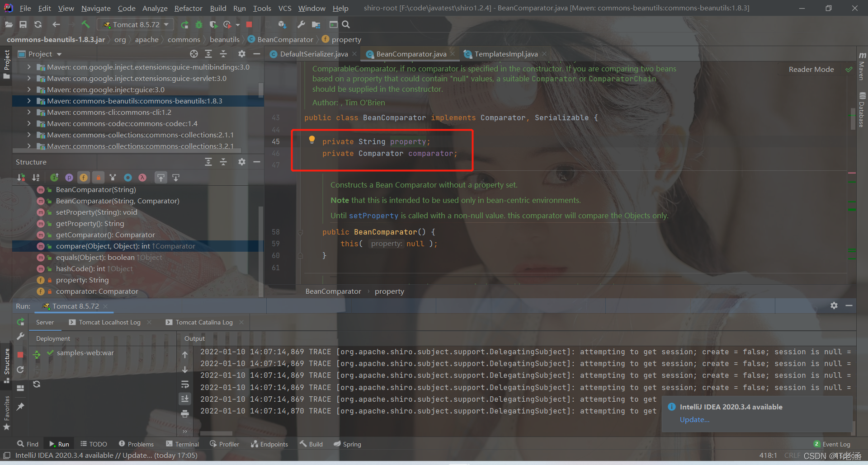Toggle Scroll to End in Run output
The width and height of the screenshot is (868, 465).
185,399
